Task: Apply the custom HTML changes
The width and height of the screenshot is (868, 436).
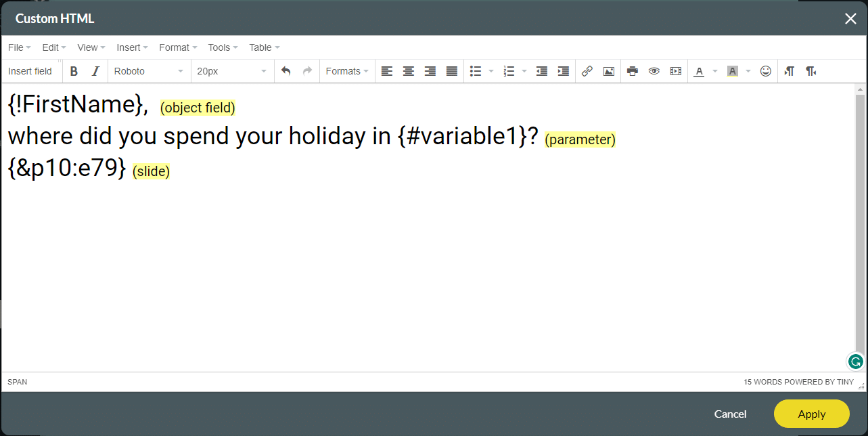Action: (811, 414)
